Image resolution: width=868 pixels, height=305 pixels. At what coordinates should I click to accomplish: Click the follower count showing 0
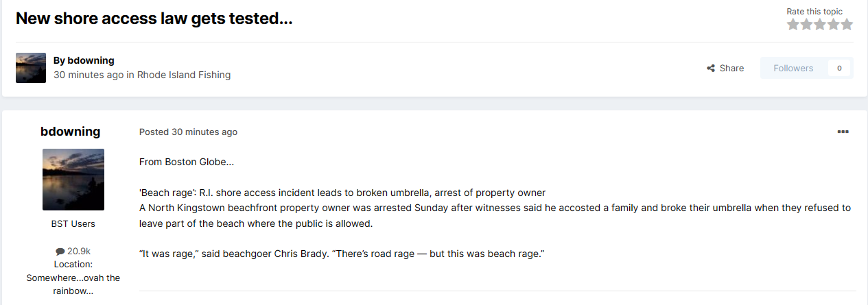[839, 68]
